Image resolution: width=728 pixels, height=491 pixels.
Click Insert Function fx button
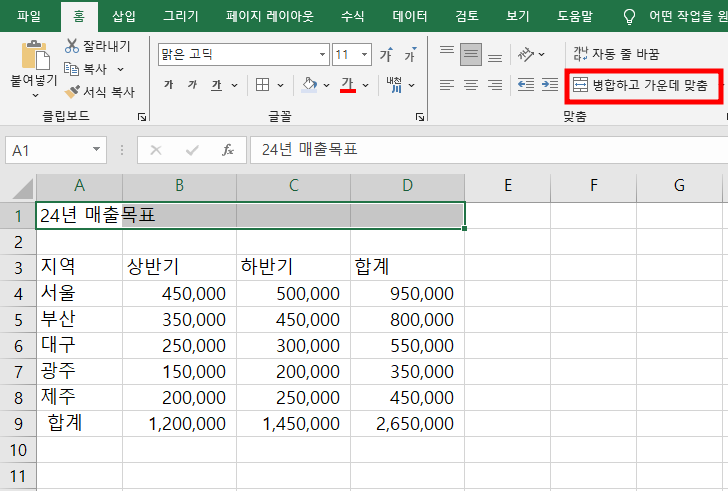(x=228, y=150)
